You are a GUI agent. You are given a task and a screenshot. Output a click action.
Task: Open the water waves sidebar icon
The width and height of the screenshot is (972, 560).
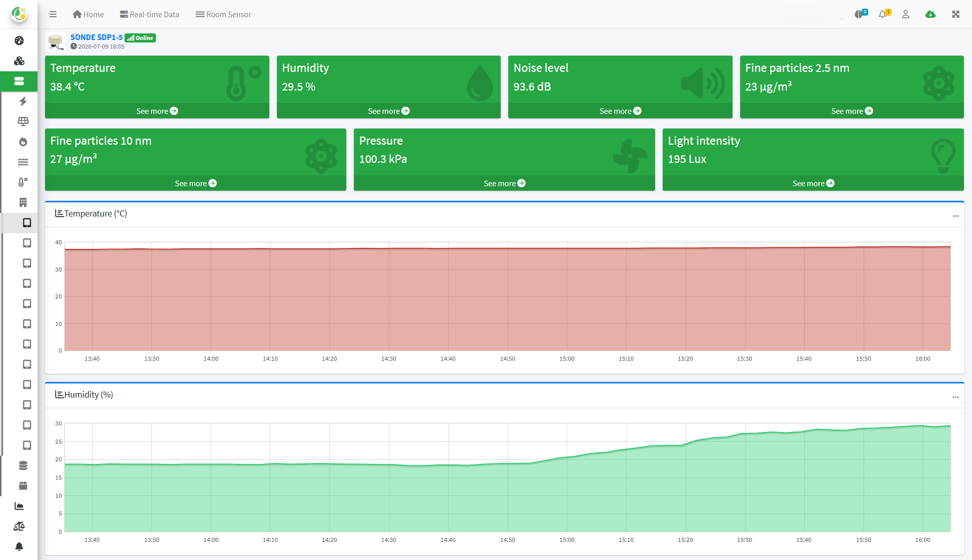point(23,162)
